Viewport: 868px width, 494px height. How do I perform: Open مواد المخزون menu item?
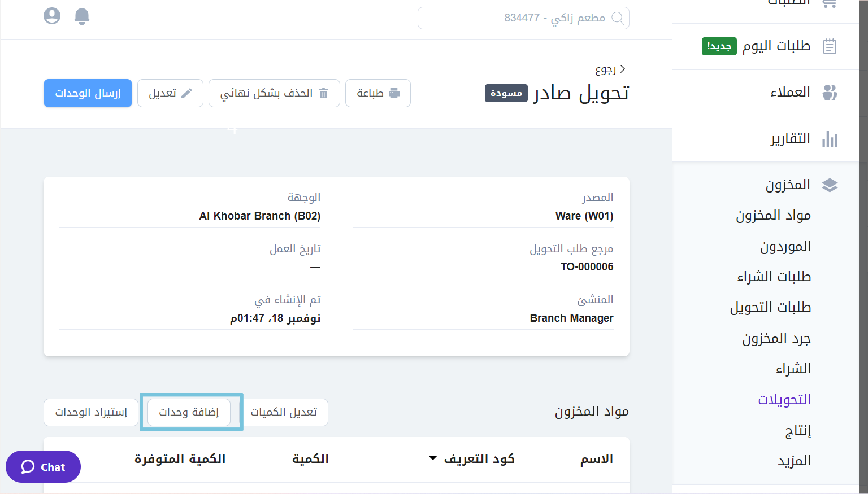pyautogui.click(x=773, y=215)
